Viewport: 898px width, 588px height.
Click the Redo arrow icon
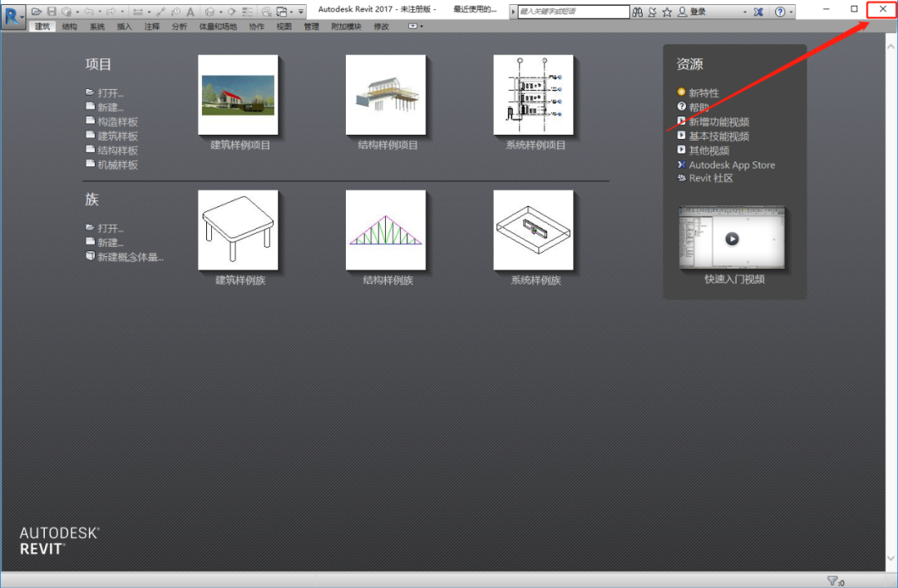coord(111,12)
